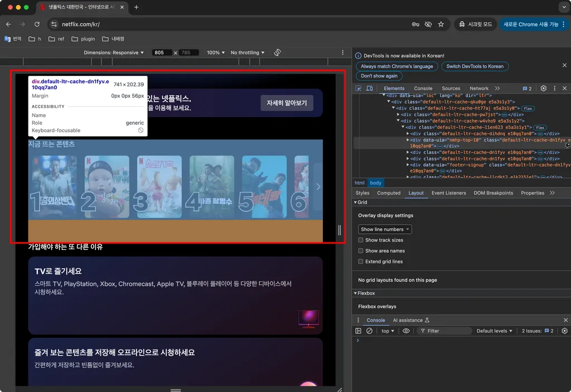Open site information icon in address bar
571x392 pixels.
click(x=54, y=24)
